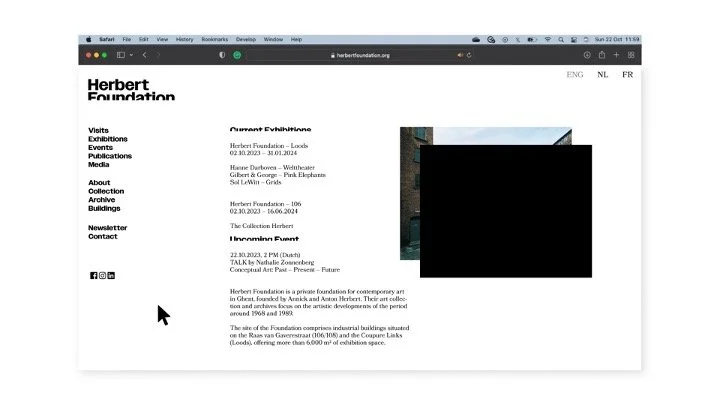720x405 pixels.
Task: Click the brick building photo
Action: tap(410, 193)
